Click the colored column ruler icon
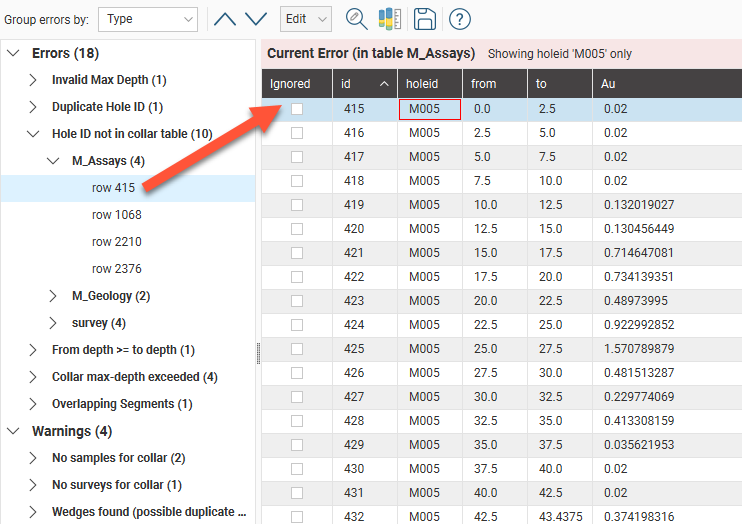 (389, 19)
